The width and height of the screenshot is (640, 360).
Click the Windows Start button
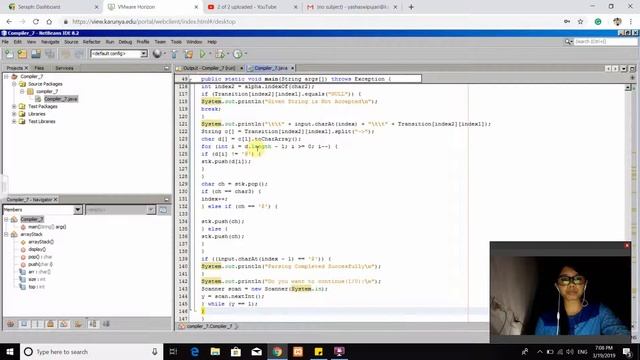(10, 351)
